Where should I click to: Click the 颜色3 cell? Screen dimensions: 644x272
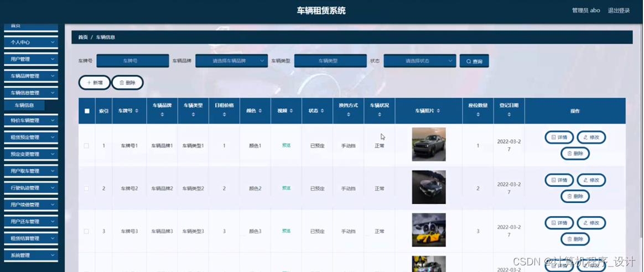255,232
